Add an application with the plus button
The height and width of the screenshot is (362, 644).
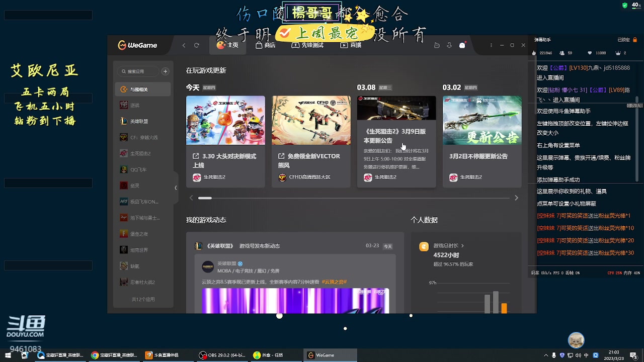(165, 71)
